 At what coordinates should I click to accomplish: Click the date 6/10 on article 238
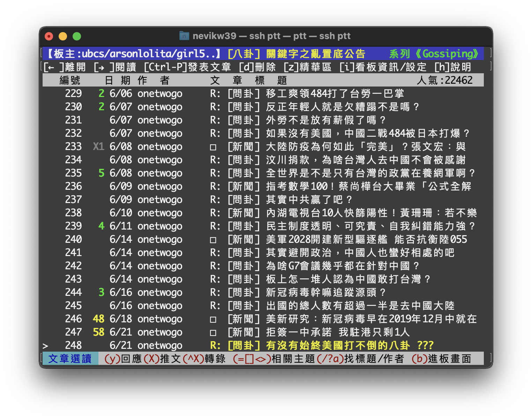pos(121,213)
